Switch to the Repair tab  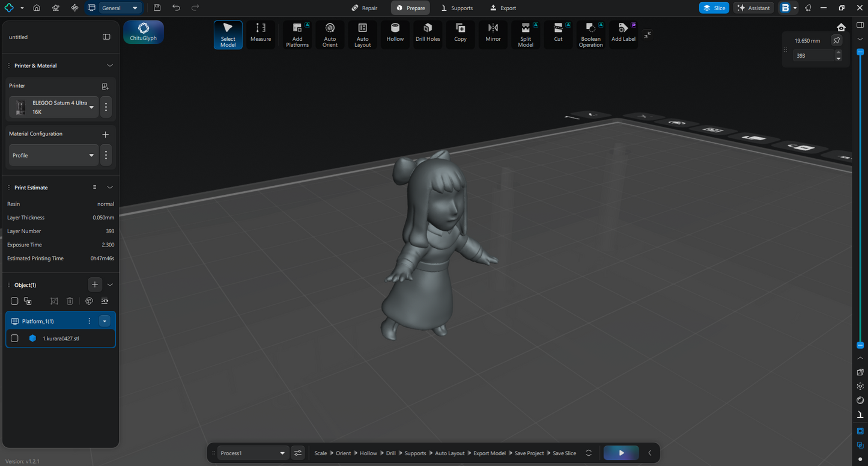tap(365, 8)
